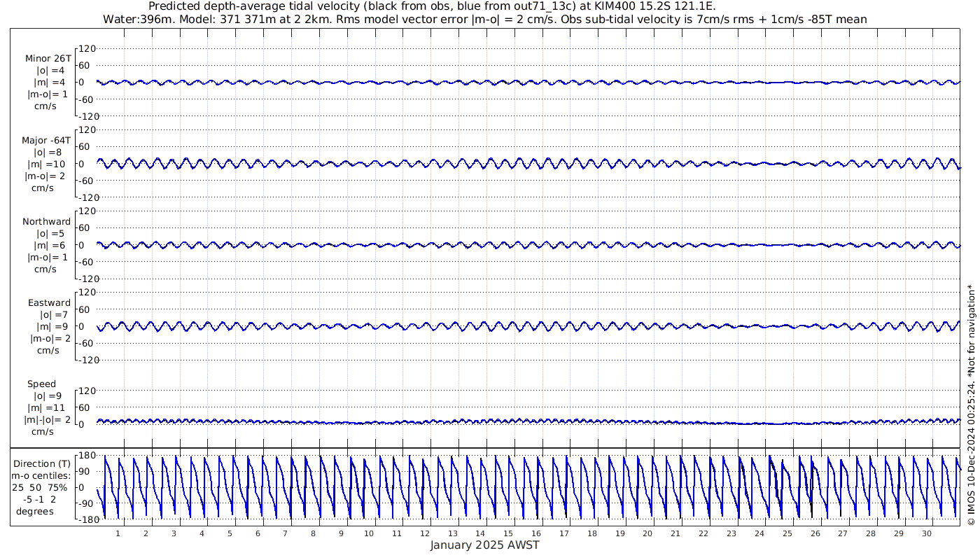Click the '|o| =9' value
The image size is (980, 560).
pos(48,395)
